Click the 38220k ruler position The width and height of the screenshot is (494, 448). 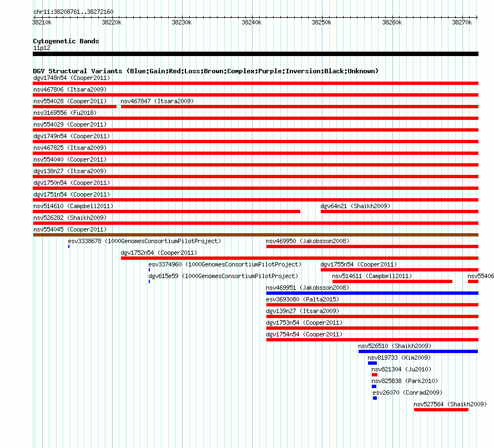click(x=112, y=22)
